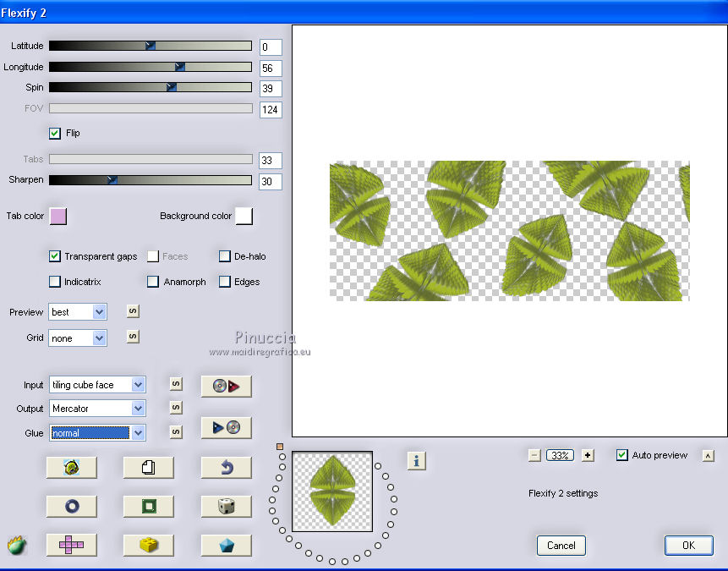Click the source image thumbnail
Viewport: 728px width, 571px height.
(x=332, y=491)
